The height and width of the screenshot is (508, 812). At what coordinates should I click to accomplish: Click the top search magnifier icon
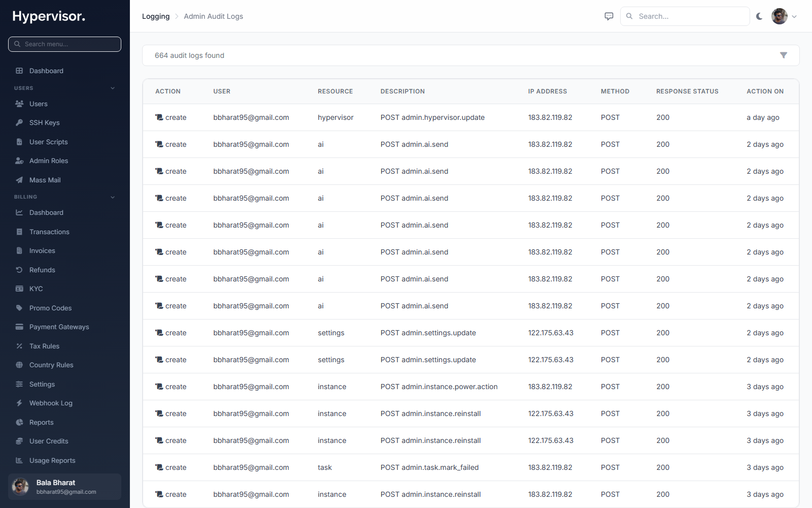(629, 16)
